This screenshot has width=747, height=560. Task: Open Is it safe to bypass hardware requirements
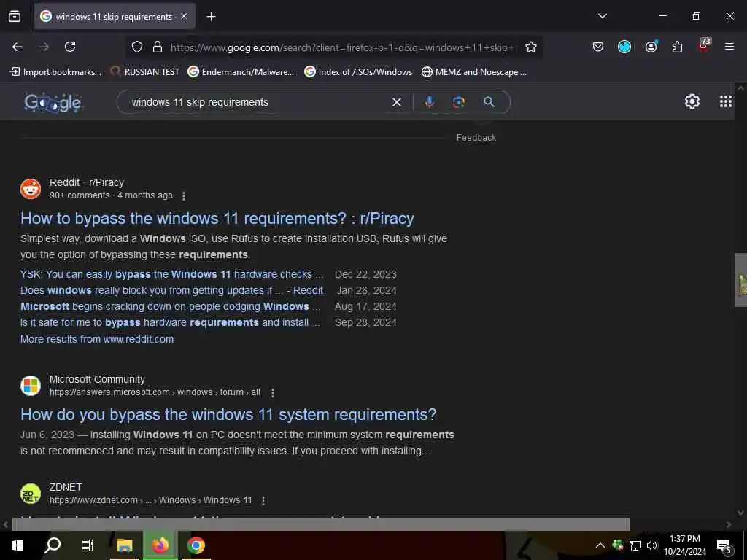click(171, 323)
